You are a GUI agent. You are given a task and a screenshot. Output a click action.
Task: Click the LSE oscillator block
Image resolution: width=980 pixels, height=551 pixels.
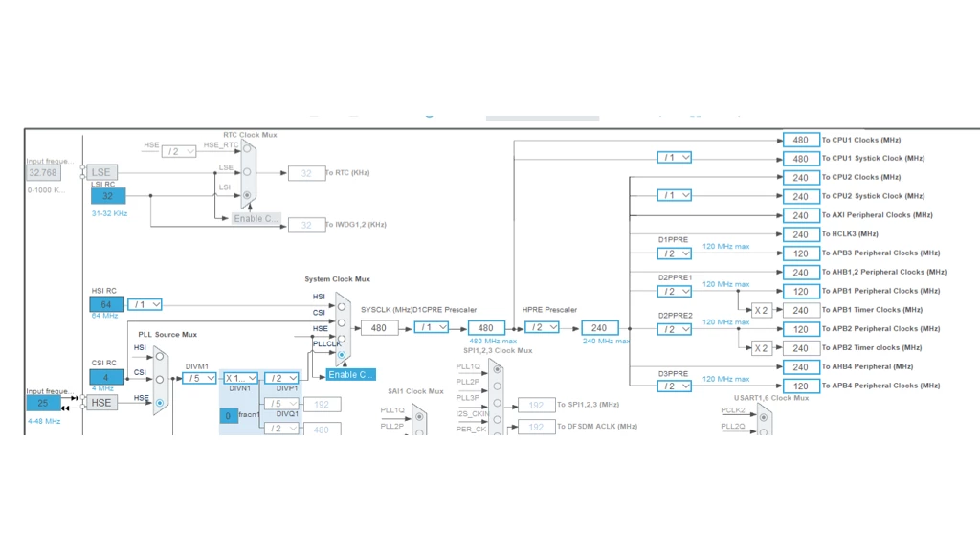click(101, 172)
